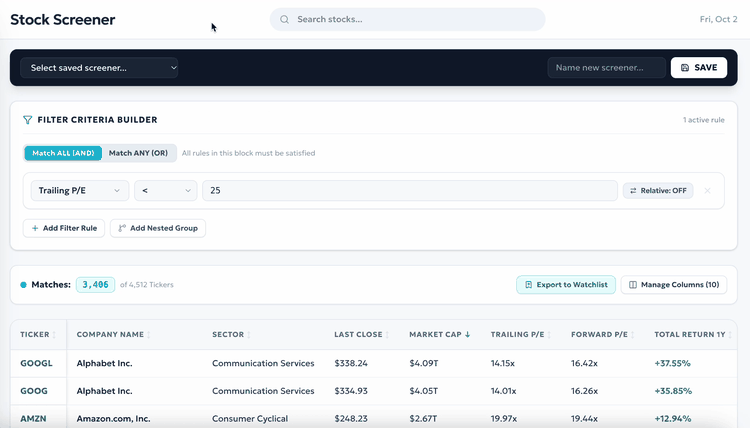Click Alphabet Inc. in the GOOGL row
The height and width of the screenshot is (428, 750).
(104, 363)
